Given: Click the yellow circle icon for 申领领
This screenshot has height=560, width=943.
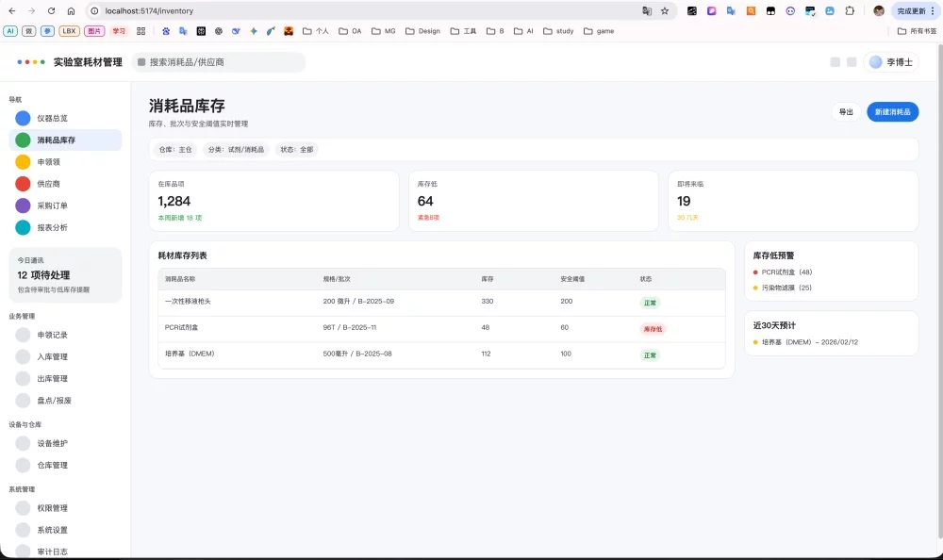Looking at the screenshot, I should point(23,162).
